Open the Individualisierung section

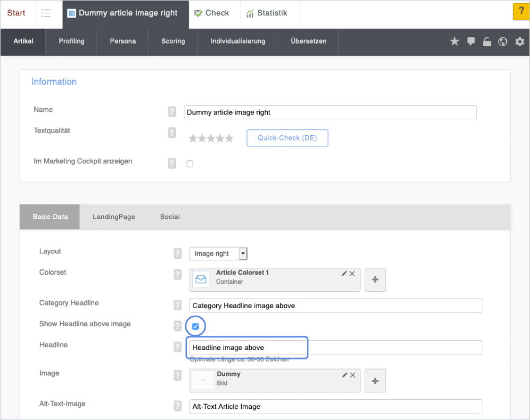click(x=237, y=41)
